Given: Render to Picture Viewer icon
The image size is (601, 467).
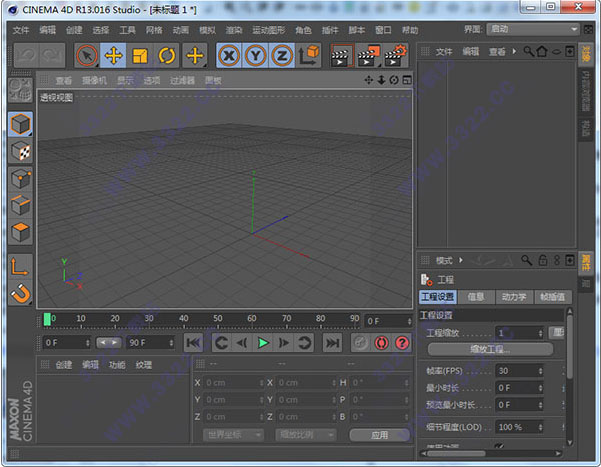Looking at the screenshot, I should [x=368, y=56].
